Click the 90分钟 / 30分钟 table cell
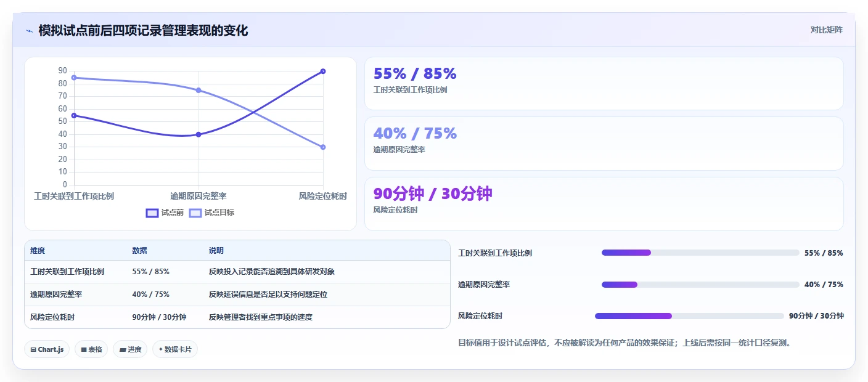This screenshot has width=868, height=382. 159,317
